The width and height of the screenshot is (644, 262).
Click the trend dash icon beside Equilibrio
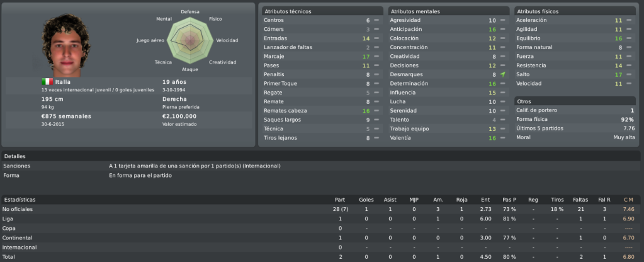point(629,38)
